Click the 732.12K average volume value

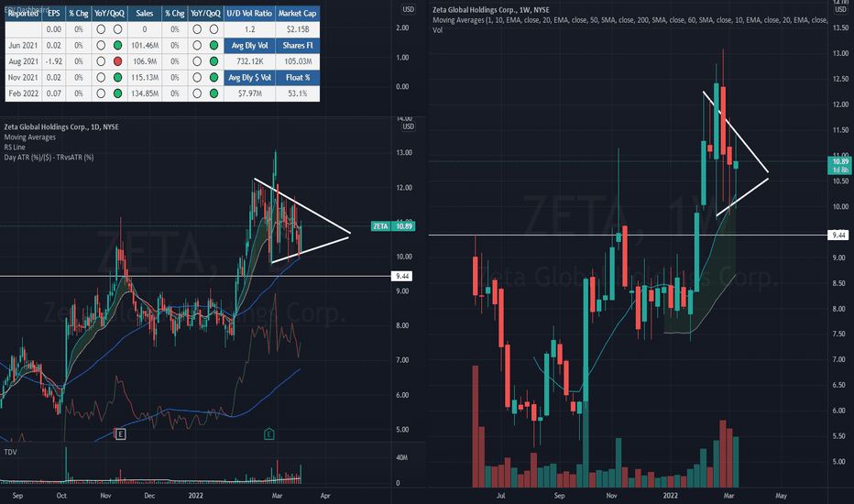coord(249,61)
